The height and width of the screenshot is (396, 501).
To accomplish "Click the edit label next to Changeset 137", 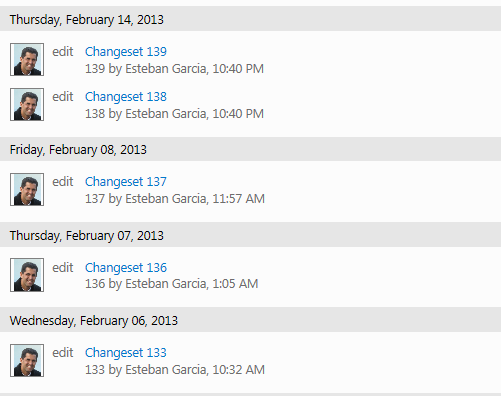I will tap(63, 182).
